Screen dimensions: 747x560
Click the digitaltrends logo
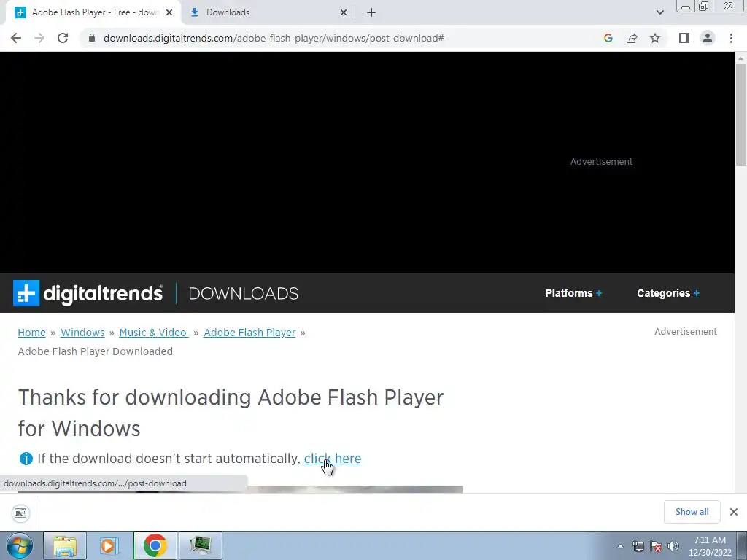point(88,293)
